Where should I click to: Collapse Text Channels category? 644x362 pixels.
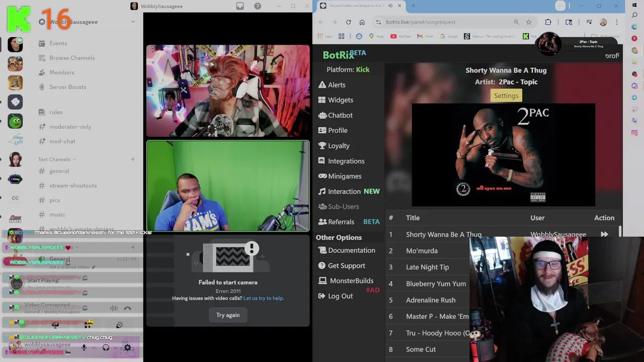pyautogui.click(x=57, y=159)
